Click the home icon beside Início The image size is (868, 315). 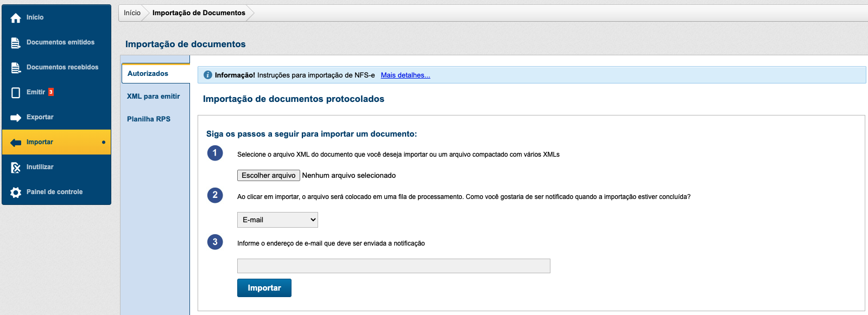[16, 18]
